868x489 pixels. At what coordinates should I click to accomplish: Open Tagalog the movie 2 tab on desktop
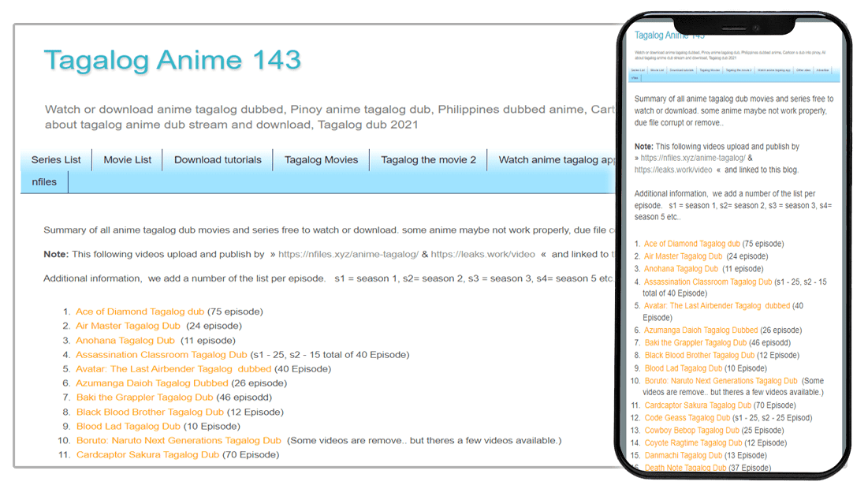(428, 159)
